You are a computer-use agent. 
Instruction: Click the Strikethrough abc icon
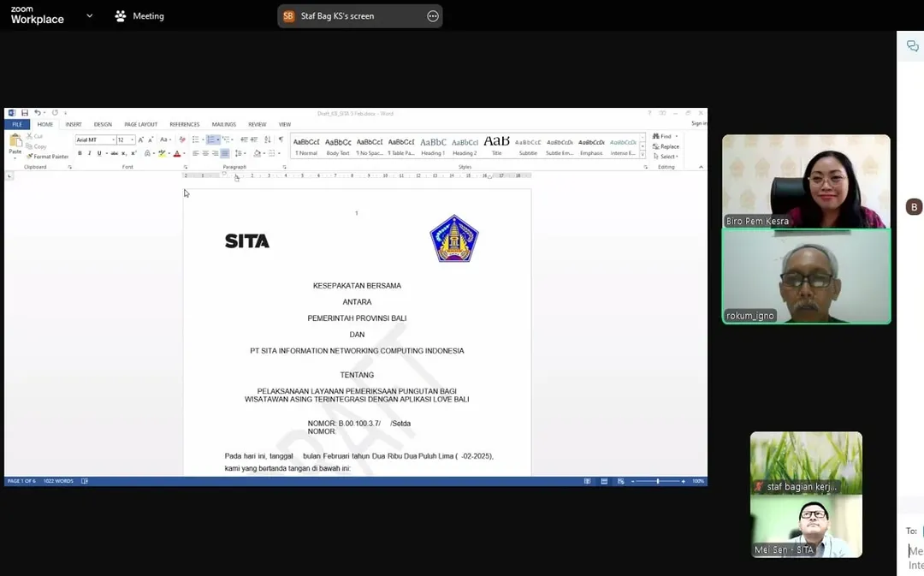(115, 153)
